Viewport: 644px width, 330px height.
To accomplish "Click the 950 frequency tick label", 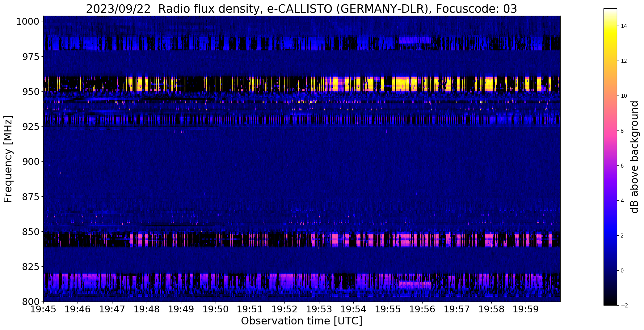I will pos(31,92).
